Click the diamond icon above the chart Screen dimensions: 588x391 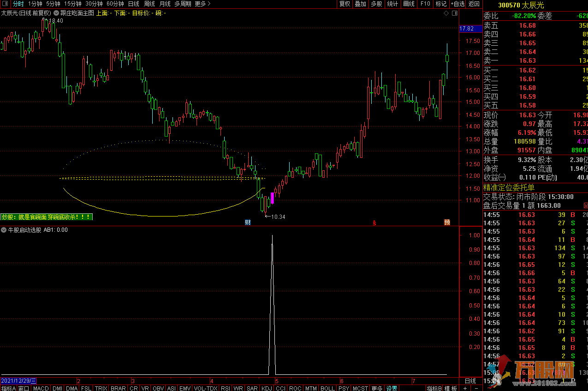pyautogui.click(x=446, y=13)
